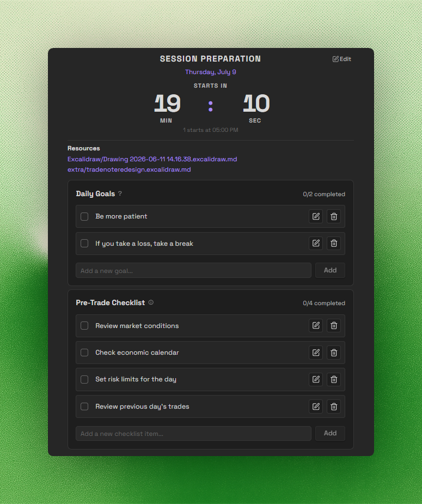Edit 'Review market conditions' checklist item
This screenshot has width=422, height=504.
click(x=316, y=326)
